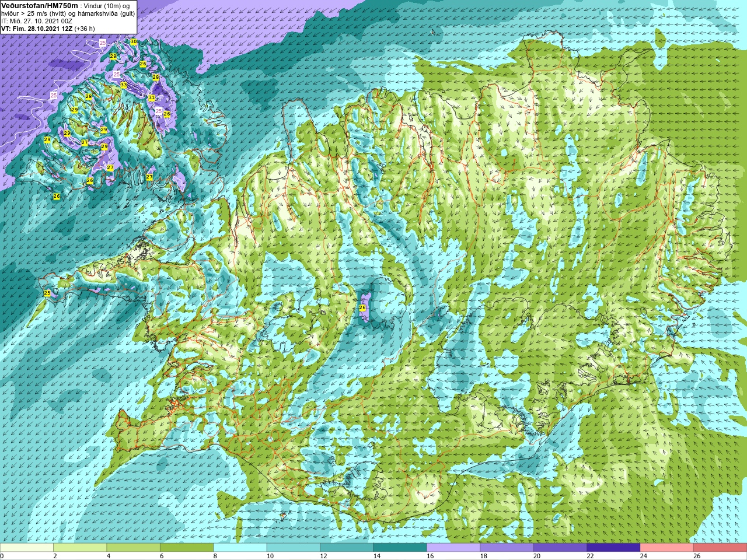The height and width of the screenshot is (560, 747).
Task: Select the 8–10 m/s light cyan legend swatch
Action: (x=240, y=548)
